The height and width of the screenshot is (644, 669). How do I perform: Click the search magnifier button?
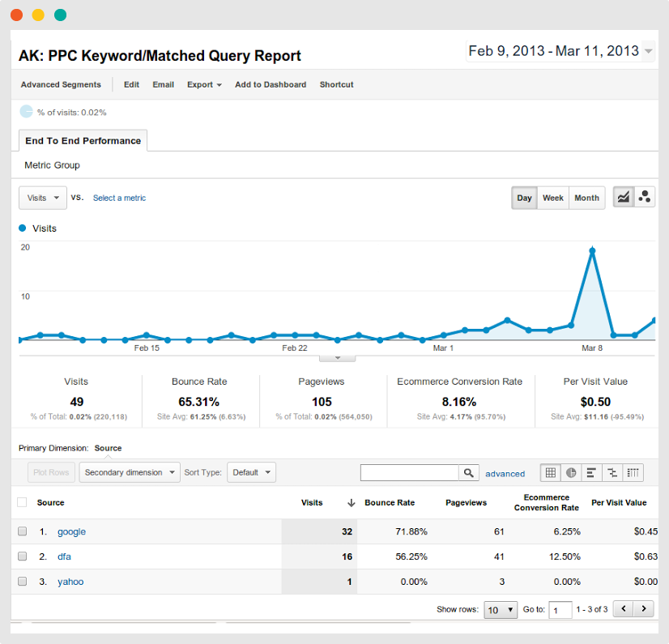click(x=469, y=473)
